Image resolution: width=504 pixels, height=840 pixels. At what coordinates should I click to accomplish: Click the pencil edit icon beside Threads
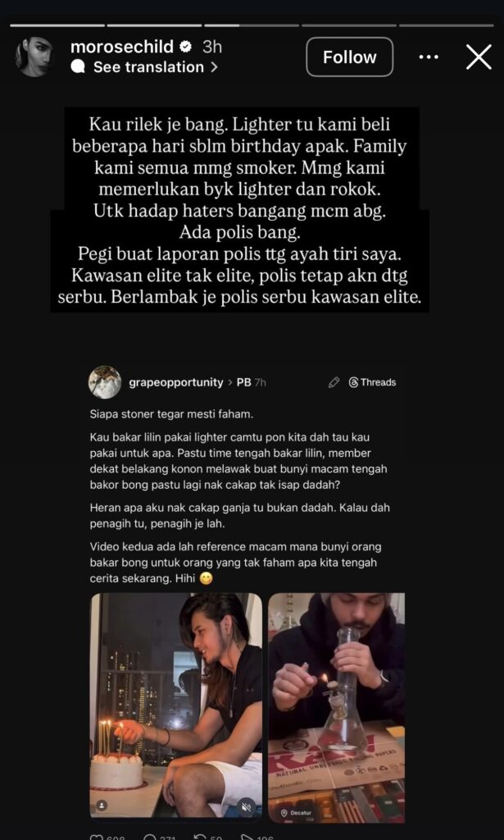(x=334, y=382)
